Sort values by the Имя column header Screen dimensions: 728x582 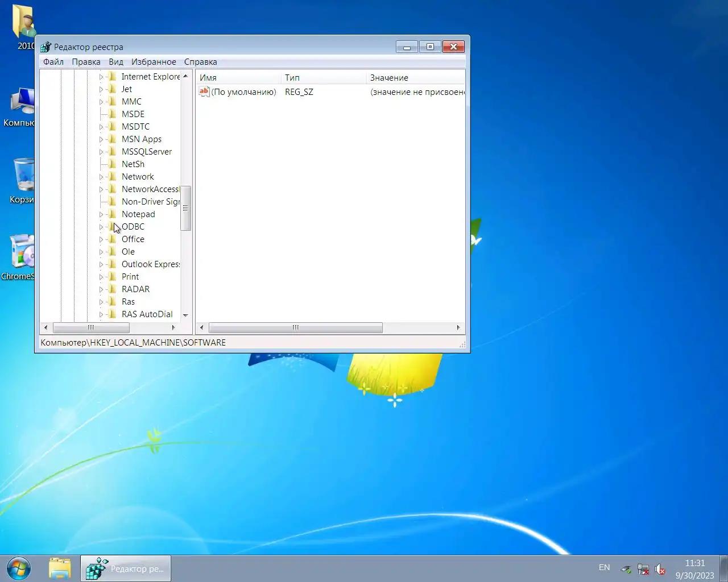coord(238,77)
